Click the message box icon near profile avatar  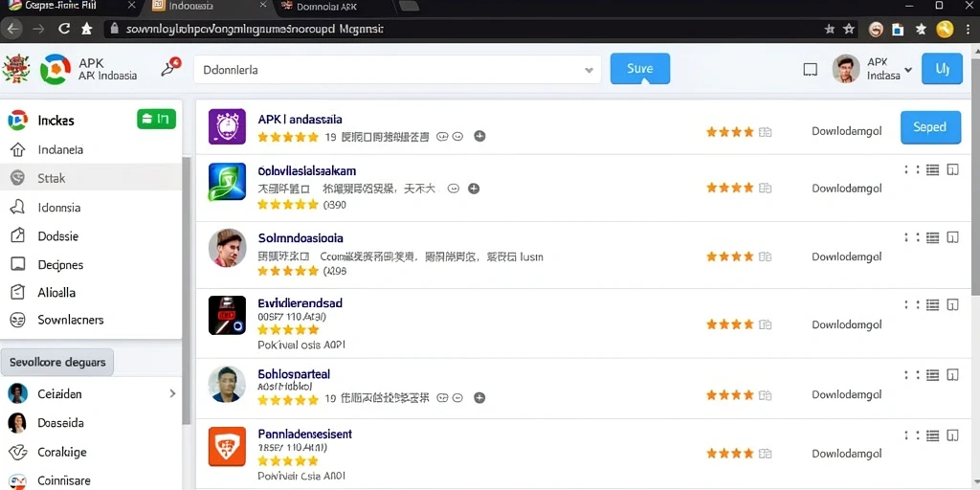click(x=810, y=69)
